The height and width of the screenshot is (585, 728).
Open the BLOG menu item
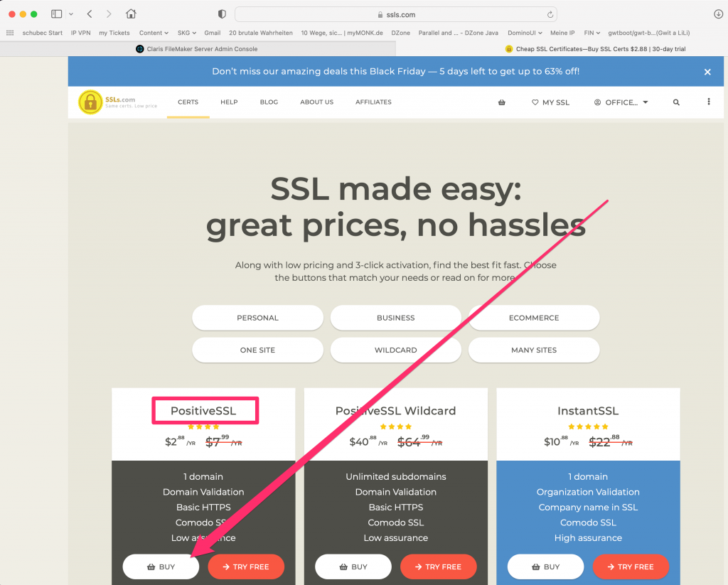tap(269, 102)
